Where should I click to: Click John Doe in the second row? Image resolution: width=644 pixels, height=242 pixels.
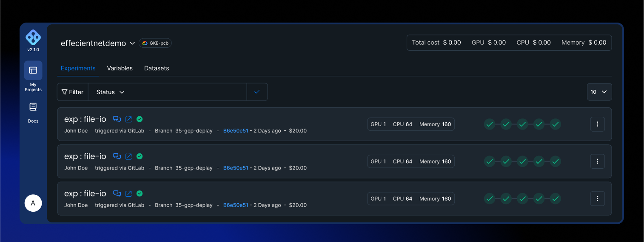click(x=76, y=168)
